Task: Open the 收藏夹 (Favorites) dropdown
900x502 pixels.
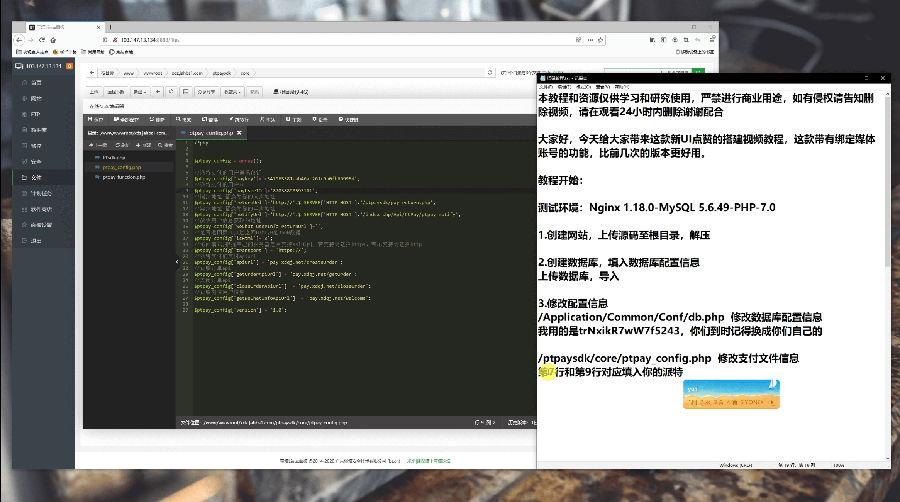Action: tap(232, 92)
